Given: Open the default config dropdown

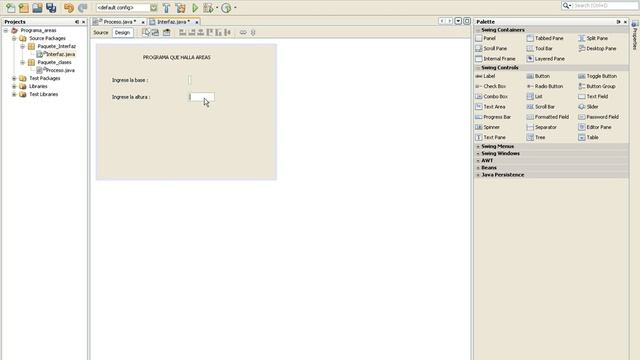Looking at the screenshot, I should click(x=153, y=7).
